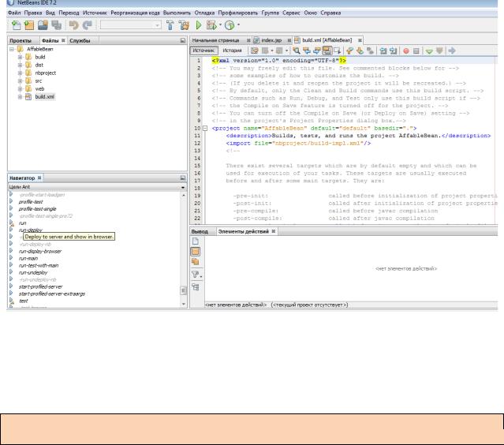The image size is (504, 445).
Task: Open the filter icon in Action Items
Action: click(196, 275)
